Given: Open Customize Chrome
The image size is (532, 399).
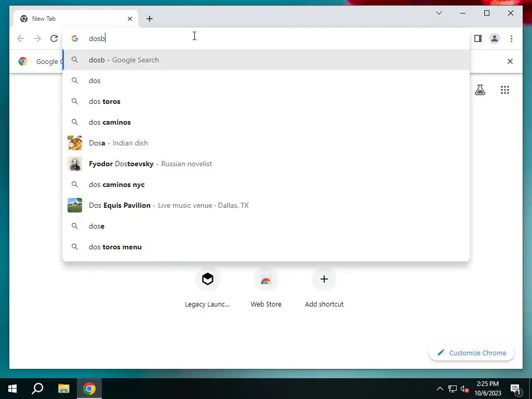Looking at the screenshot, I should [472, 353].
